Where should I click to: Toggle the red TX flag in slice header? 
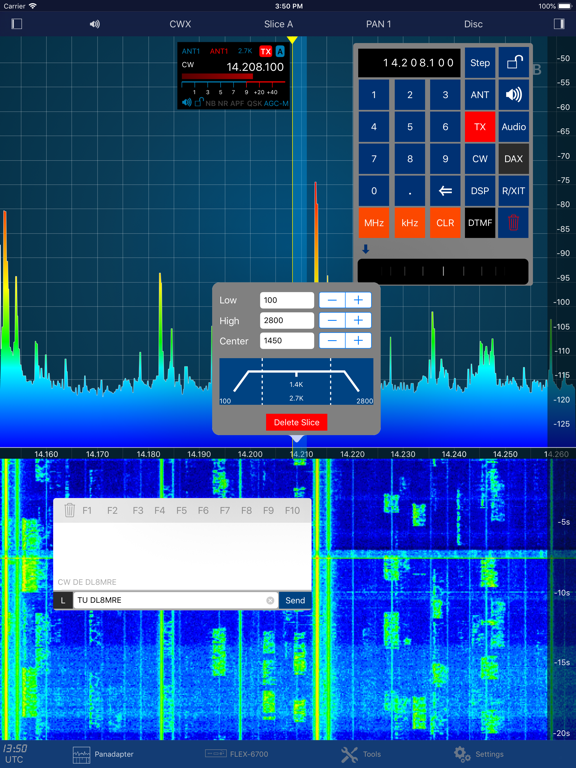(x=265, y=51)
